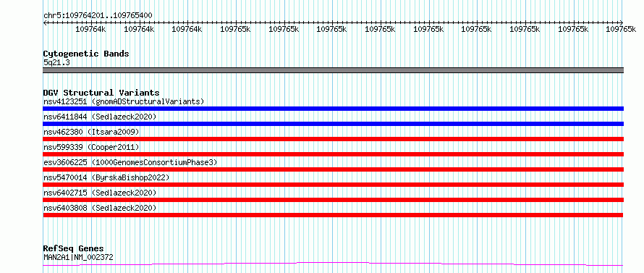The image size is (644, 273).
Task: Open variant esv3606225 1000GenomesConsortiumPhase3 label
Action: pyautogui.click(x=130, y=162)
